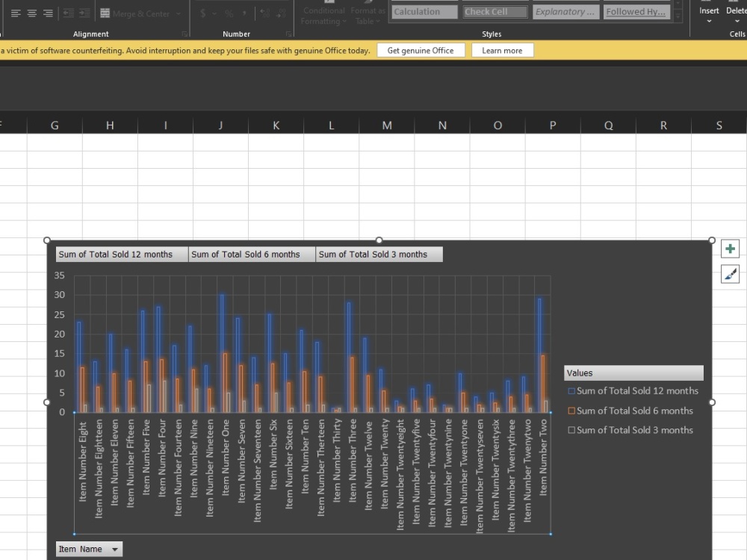747x560 pixels.
Task: Click the Chart Styles paintbrush icon
Action: 730,274
